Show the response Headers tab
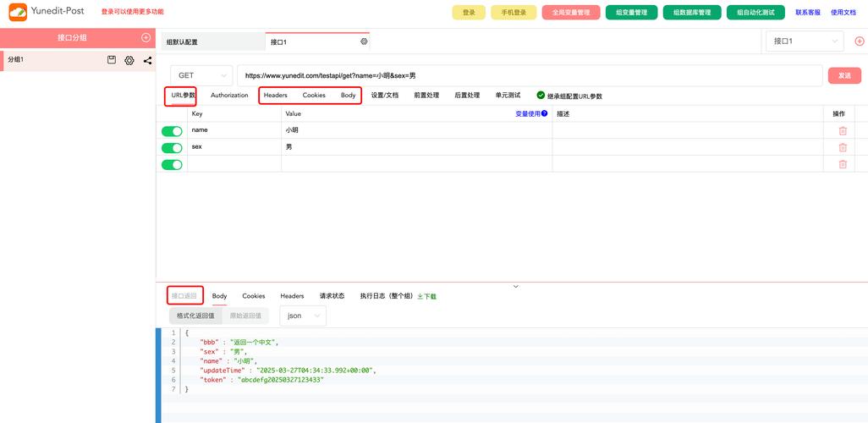 click(x=292, y=296)
